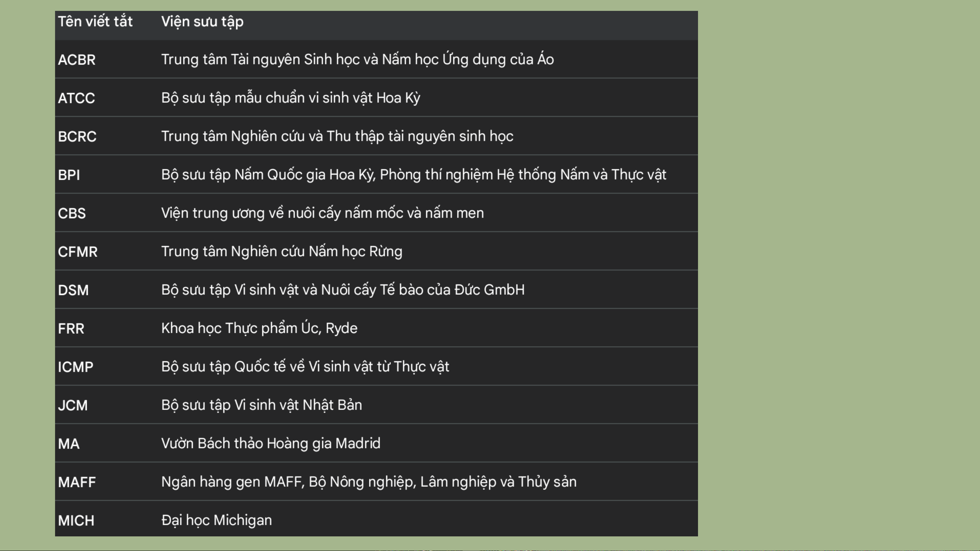Click "Vườn Bách thảo Hoàng gia Madrid" text
The image size is (980, 551).
point(270,444)
